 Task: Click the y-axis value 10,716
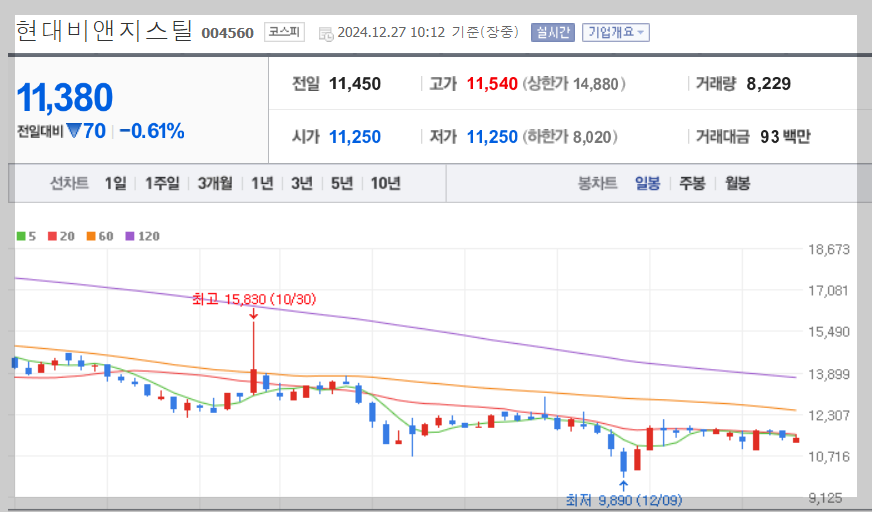point(829,457)
